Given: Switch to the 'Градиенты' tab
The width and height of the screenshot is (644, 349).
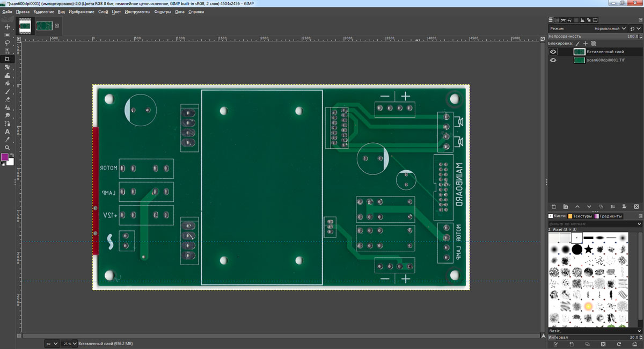Looking at the screenshot, I should click(609, 216).
